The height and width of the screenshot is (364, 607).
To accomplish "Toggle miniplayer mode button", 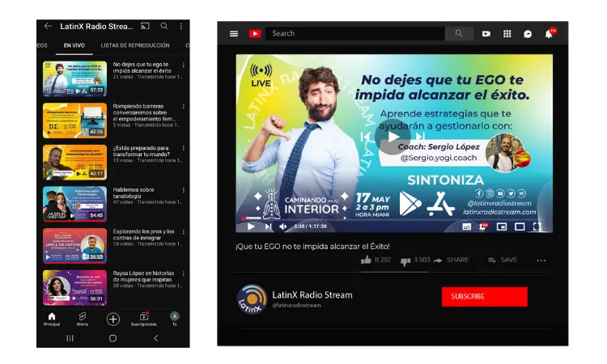I will tap(502, 226).
